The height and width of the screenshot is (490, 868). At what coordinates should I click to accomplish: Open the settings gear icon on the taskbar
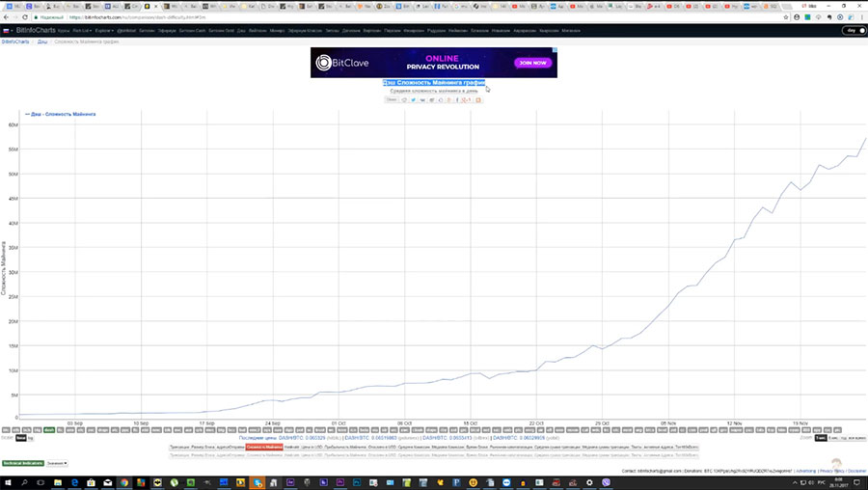click(x=589, y=483)
